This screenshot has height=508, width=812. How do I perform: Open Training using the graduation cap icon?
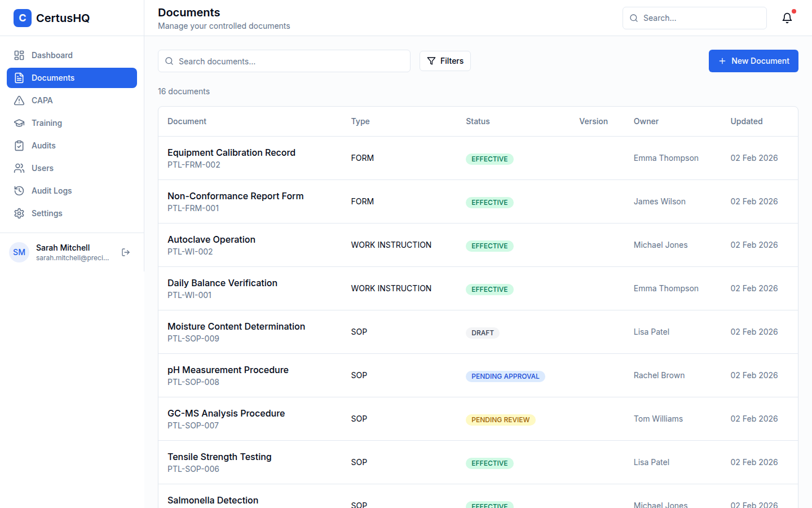click(x=19, y=122)
